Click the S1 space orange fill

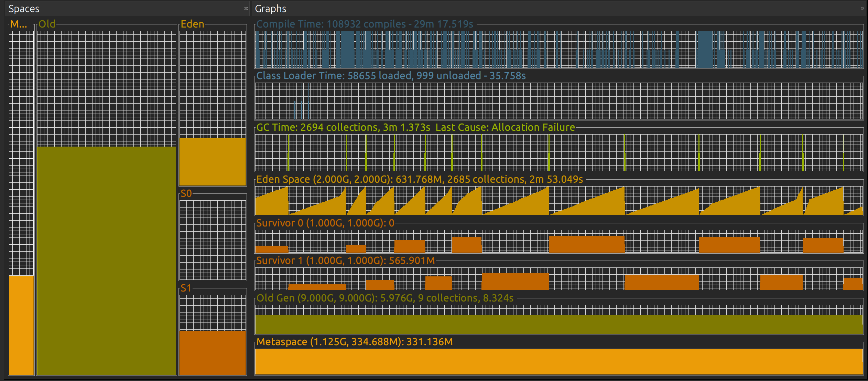213,352
